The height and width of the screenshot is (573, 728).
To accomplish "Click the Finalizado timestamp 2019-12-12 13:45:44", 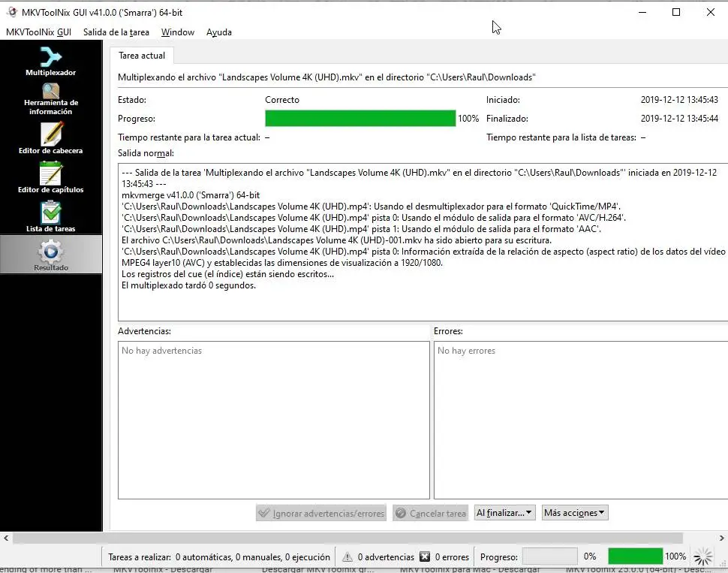I will pyautogui.click(x=679, y=119).
